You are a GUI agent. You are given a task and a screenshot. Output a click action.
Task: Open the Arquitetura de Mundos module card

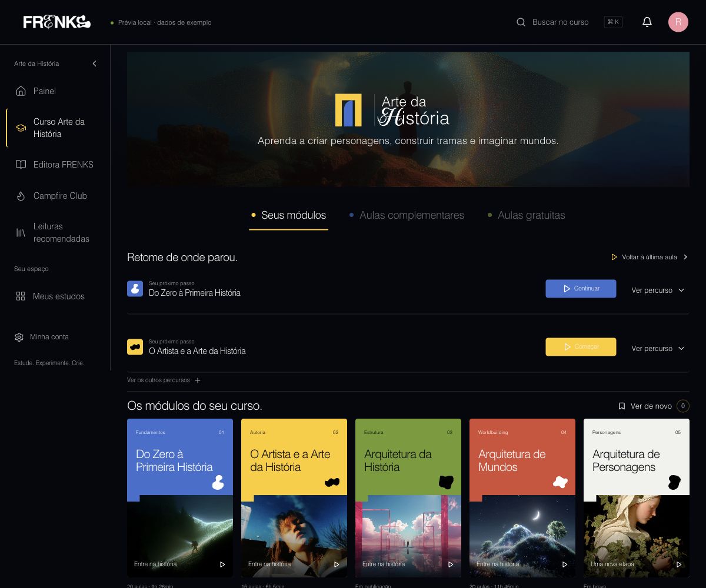pos(522,498)
